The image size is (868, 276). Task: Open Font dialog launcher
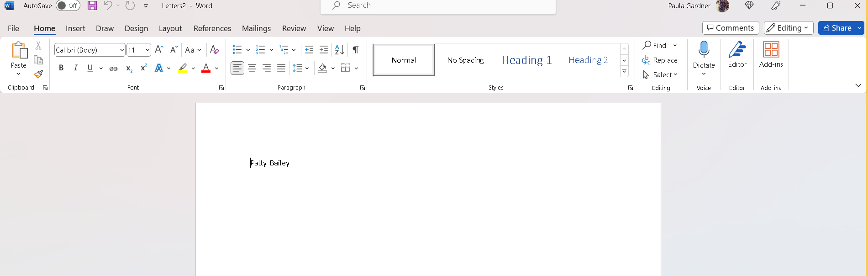[x=221, y=88]
